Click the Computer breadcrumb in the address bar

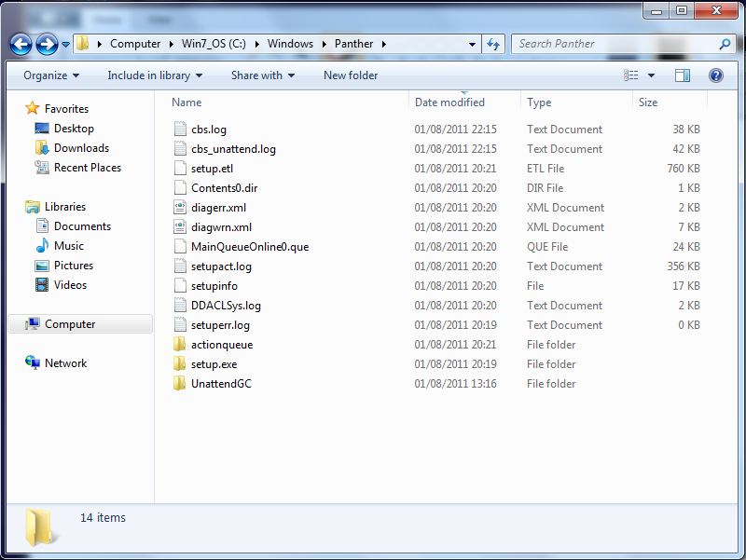click(135, 44)
